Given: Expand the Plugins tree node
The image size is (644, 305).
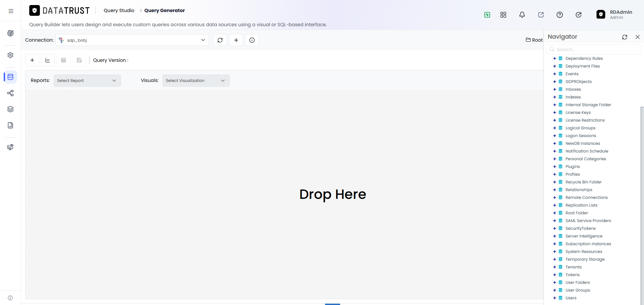Looking at the screenshot, I should pos(555,167).
